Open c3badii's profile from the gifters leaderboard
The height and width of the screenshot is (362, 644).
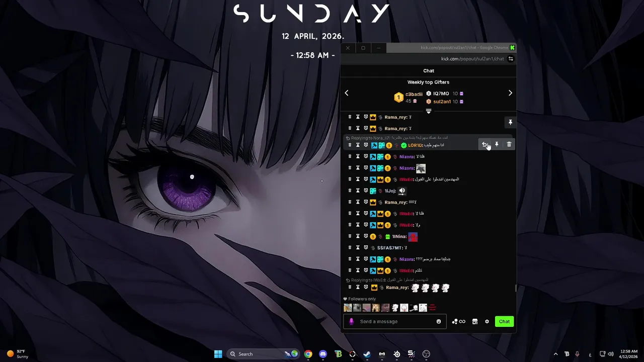[414, 94]
